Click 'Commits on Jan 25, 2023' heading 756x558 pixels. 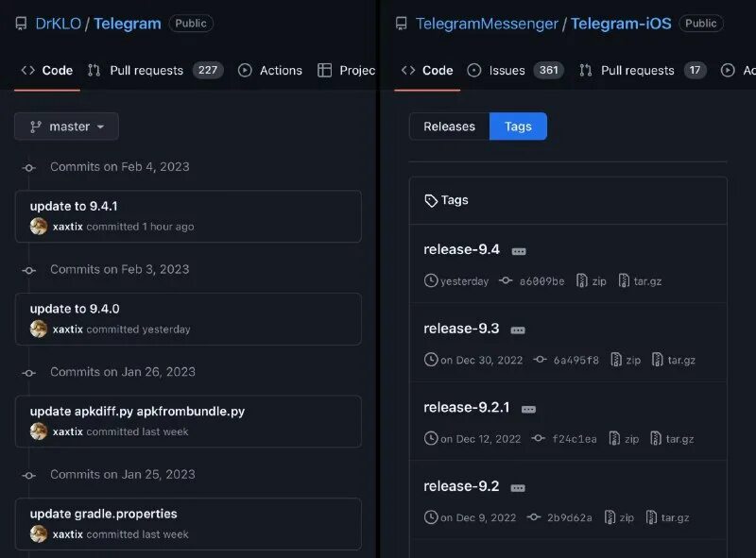(123, 475)
